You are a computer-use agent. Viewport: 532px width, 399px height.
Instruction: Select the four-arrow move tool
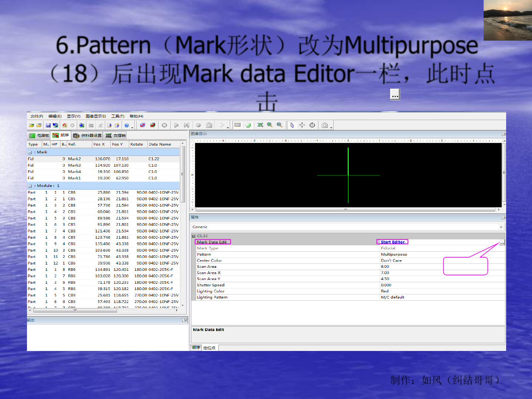click(x=302, y=125)
